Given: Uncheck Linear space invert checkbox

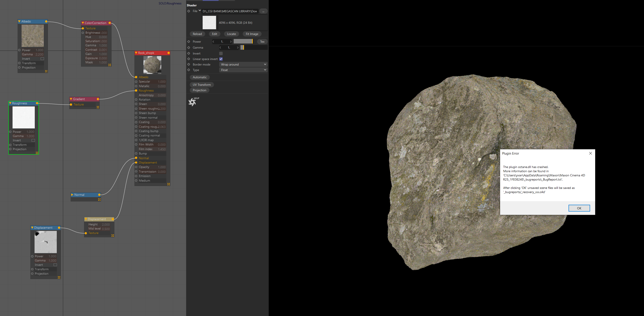Looking at the screenshot, I should [x=221, y=59].
